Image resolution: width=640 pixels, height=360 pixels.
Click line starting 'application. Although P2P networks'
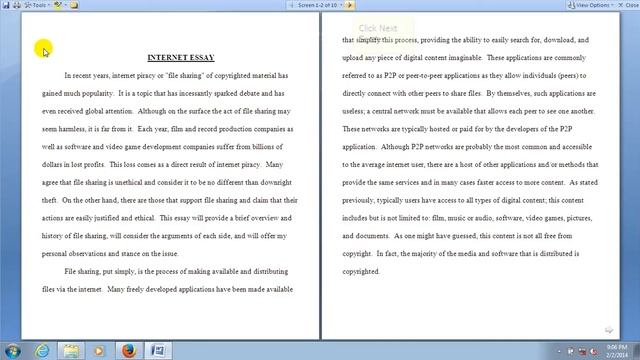(x=467, y=147)
